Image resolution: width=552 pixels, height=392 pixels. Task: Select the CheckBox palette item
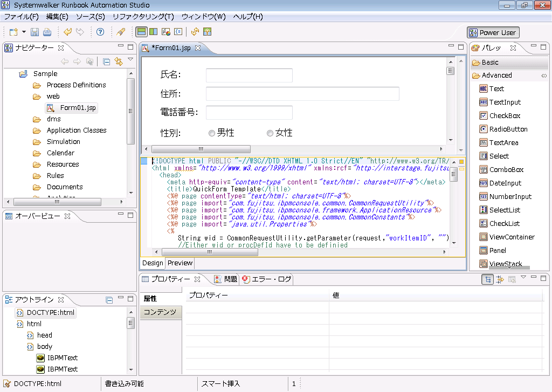[x=500, y=115]
